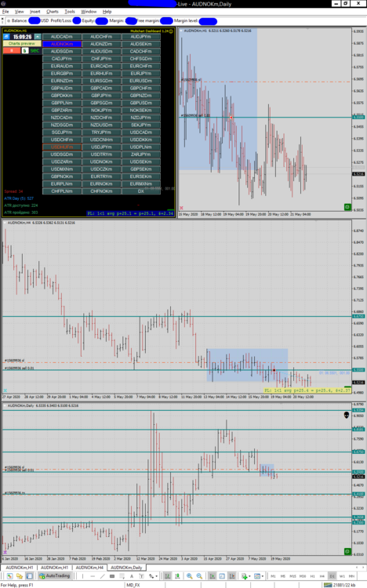Select the trendline drawing tool
Screen dimensions: 367x588
pos(102,575)
